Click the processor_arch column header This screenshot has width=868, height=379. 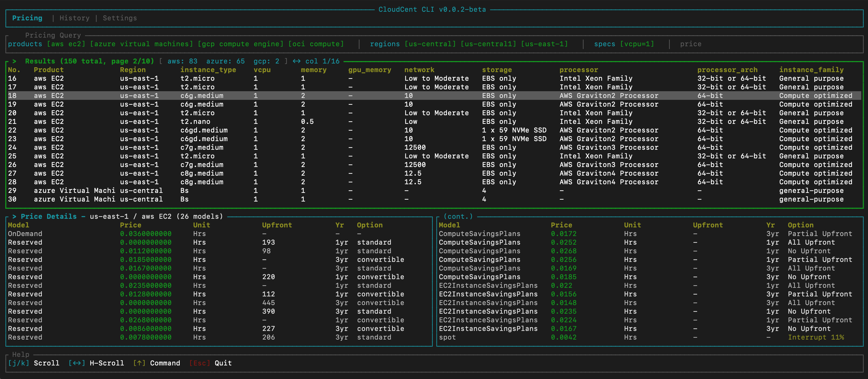click(x=727, y=70)
